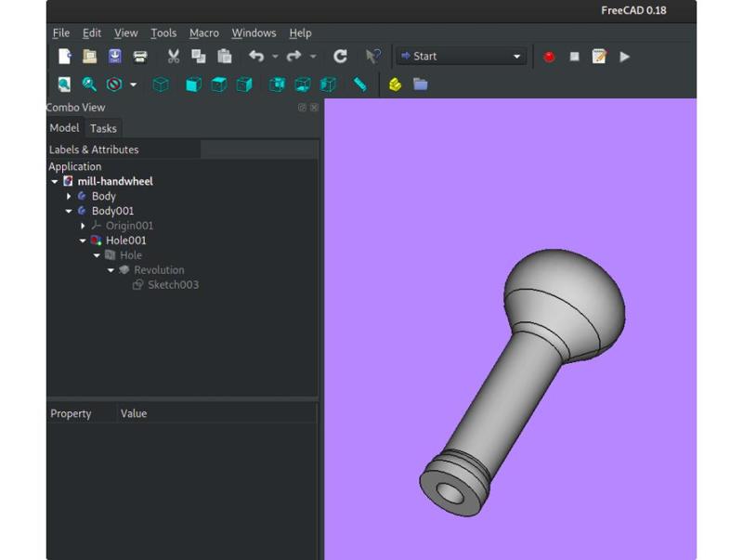Screen dimensions: 743x560
Task: Click the Execute macro play button
Action: 624,57
